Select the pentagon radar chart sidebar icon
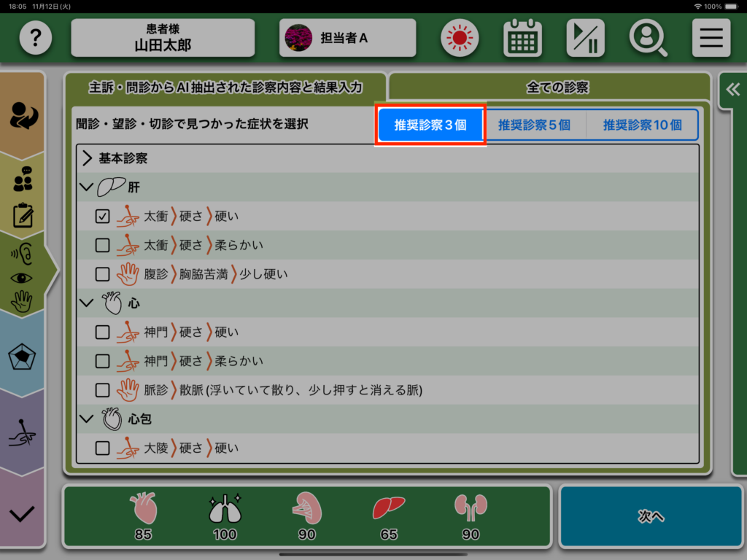This screenshot has width=747, height=560. pyautogui.click(x=23, y=358)
